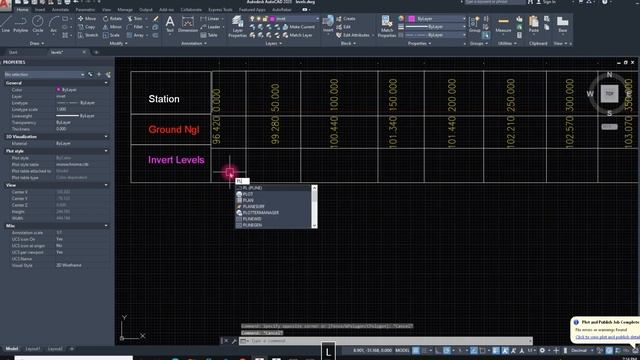Screen dimensions: 640x360
Task: Collapse the Plot style section
Action: (106, 151)
